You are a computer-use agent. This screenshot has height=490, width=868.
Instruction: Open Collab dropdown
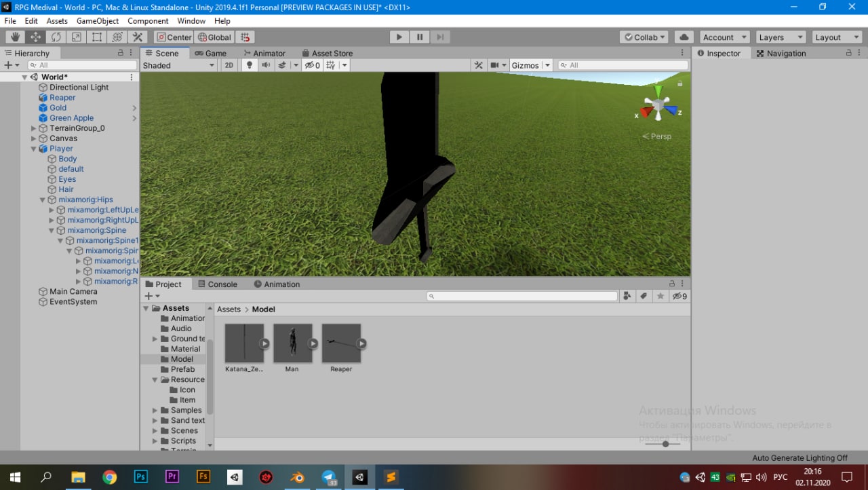644,37
